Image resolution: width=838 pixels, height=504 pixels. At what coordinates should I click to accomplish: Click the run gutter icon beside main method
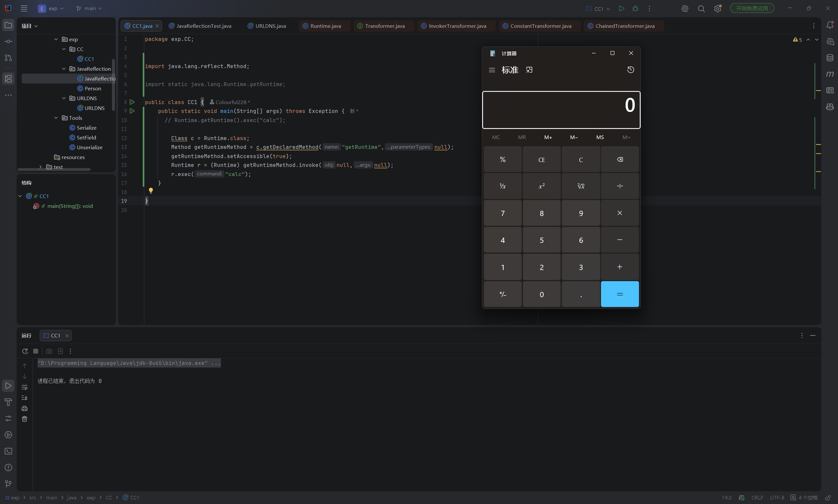[x=133, y=111]
